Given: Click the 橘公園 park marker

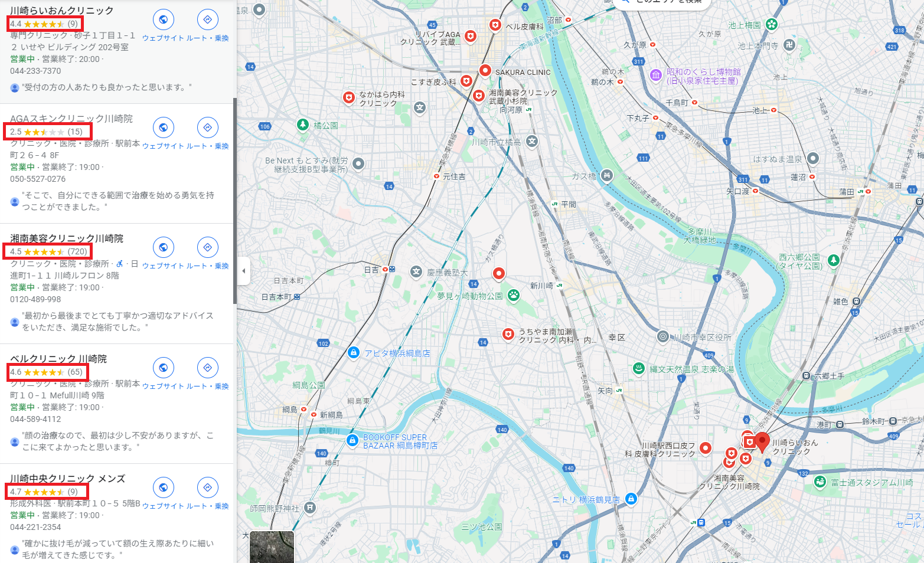Looking at the screenshot, I should (303, 125).
